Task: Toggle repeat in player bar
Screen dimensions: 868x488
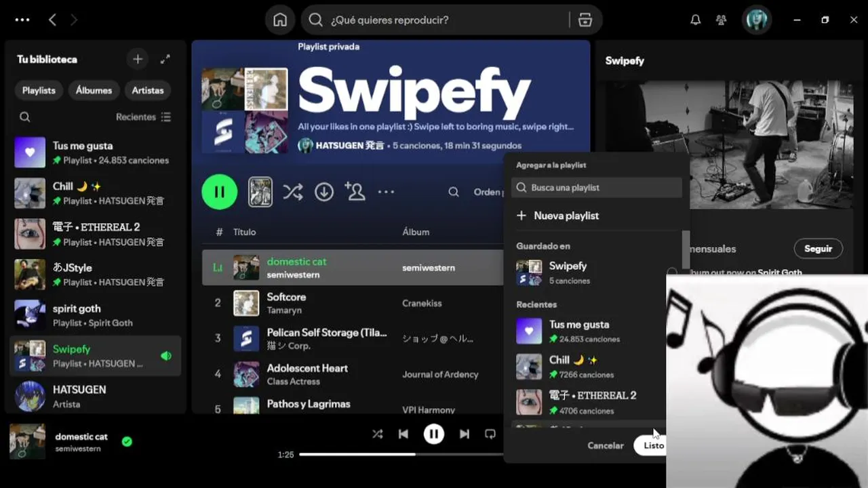Action: pos(490,434)
